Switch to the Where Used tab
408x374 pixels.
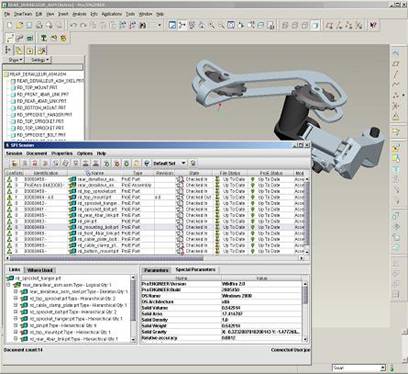[x=39, y=270]
